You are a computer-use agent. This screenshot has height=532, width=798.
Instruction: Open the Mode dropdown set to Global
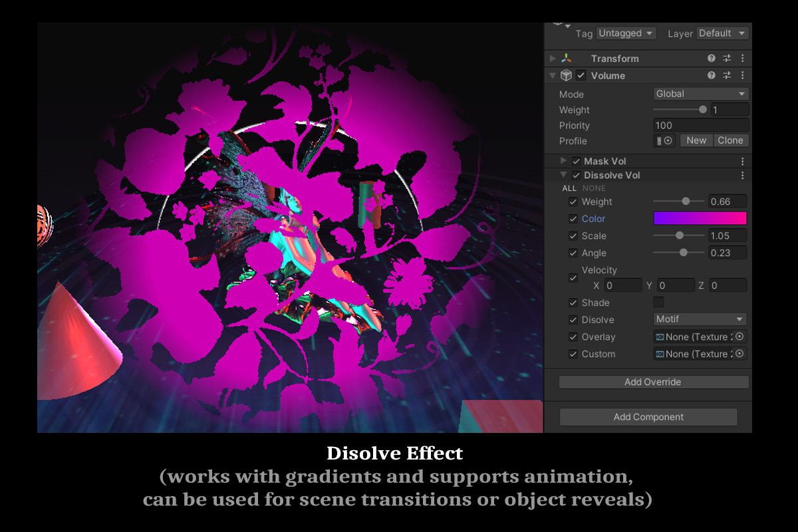(x=700, y=94)
